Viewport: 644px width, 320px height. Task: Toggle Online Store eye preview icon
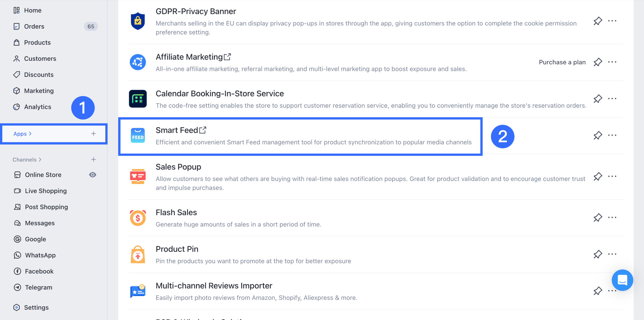click(92, 175)
